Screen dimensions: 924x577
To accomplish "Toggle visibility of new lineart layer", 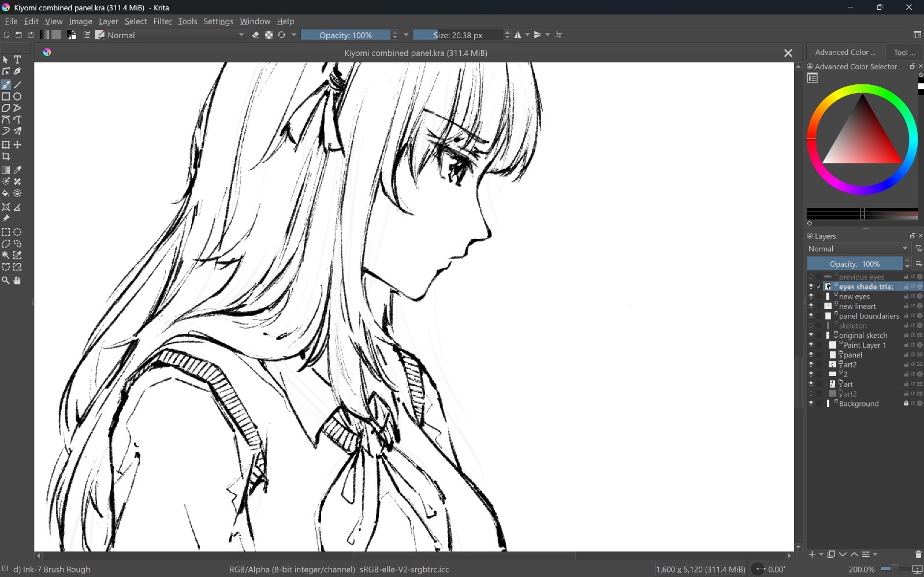I will pyautogui.click(x=811, y=306).
